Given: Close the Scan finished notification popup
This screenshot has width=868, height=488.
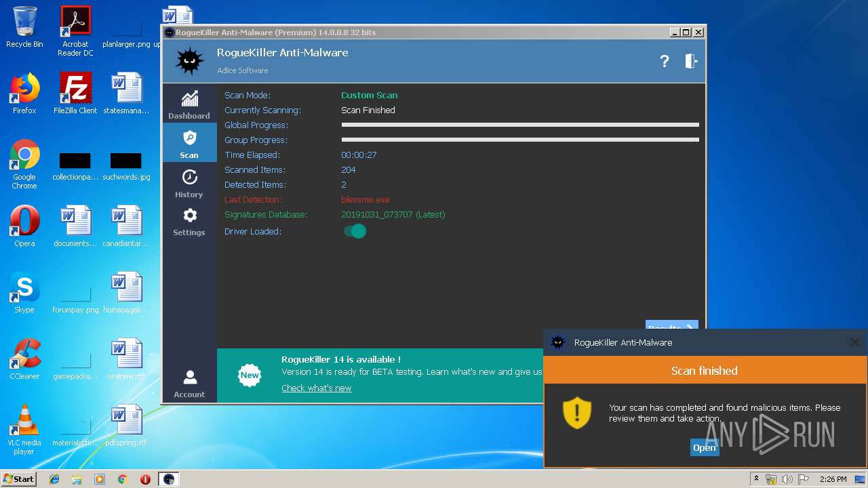Looking at the screenshot, I should pos(854,342).
